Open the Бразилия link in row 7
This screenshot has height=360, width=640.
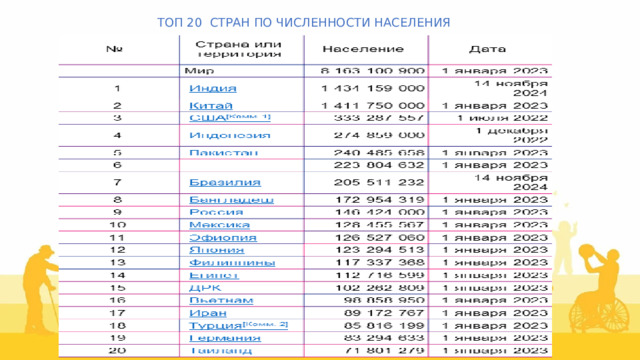pyautogui.click(x=225, y=182)
